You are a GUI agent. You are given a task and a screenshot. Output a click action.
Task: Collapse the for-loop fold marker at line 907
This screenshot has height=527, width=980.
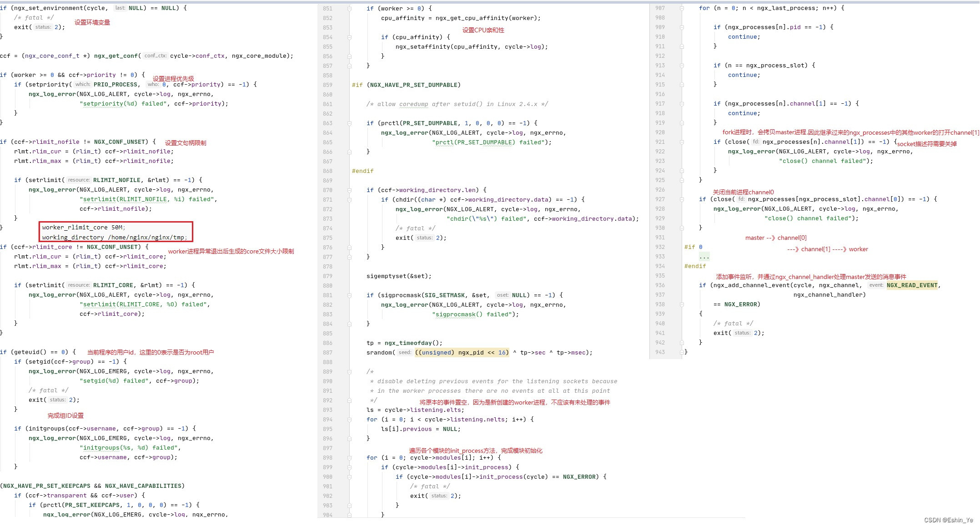pyautogui.click(x=682, y=8)
